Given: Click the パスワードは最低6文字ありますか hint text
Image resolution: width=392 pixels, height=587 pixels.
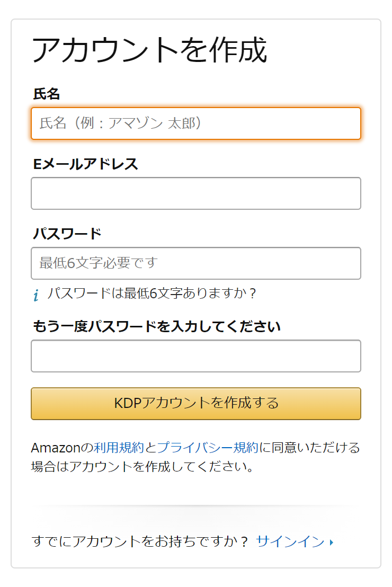Looking at the screenshot, I should 152,293.
